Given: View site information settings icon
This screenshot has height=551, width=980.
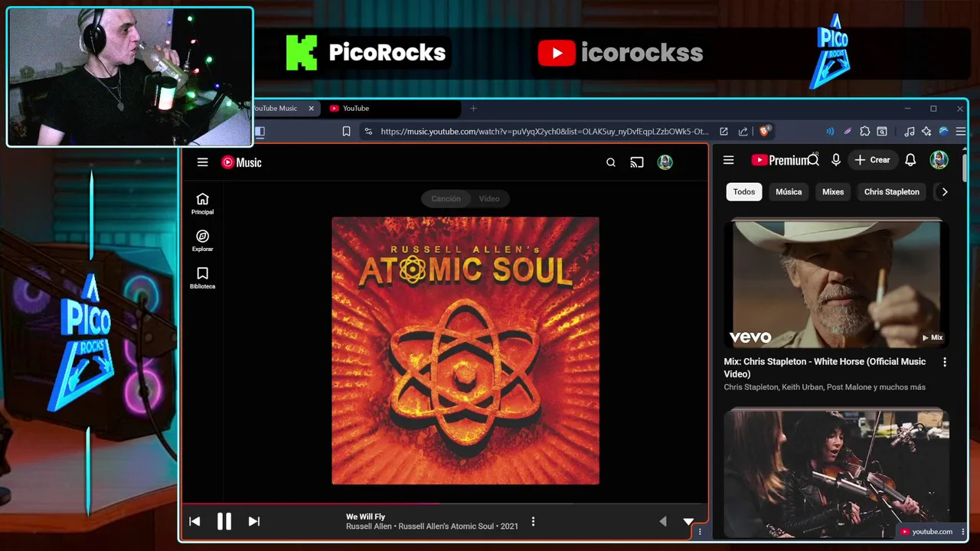Looking at the screenshot, I should pyautogui.click(x=368, y=132).
